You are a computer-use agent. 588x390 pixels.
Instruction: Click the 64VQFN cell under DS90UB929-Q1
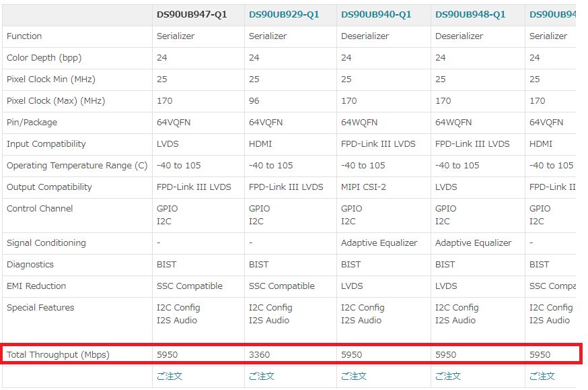coord(266,123)
